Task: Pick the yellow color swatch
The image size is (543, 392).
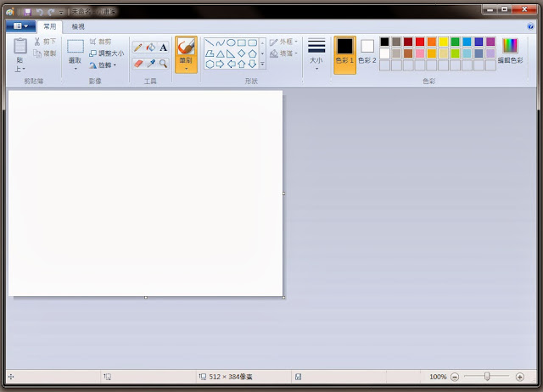Action: 443,42
